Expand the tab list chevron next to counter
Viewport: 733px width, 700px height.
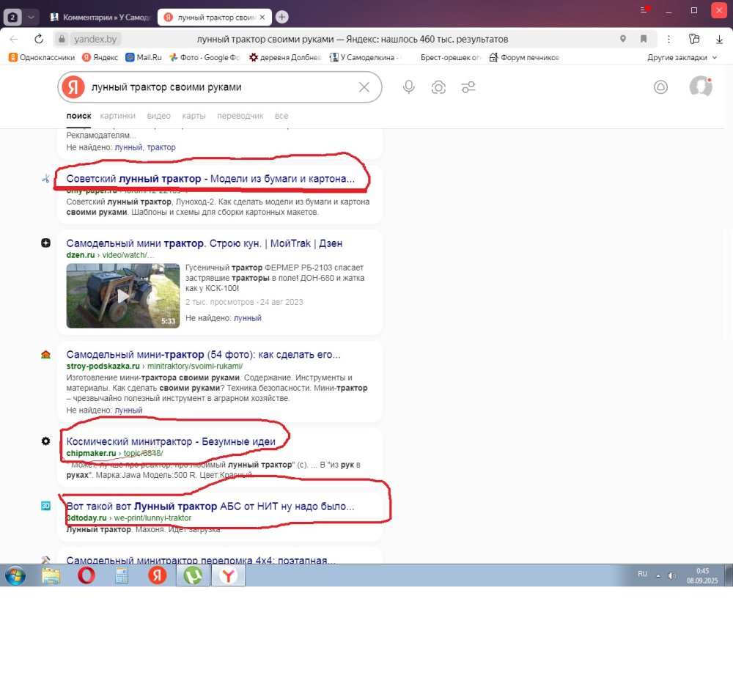click(x=31, y=18)
